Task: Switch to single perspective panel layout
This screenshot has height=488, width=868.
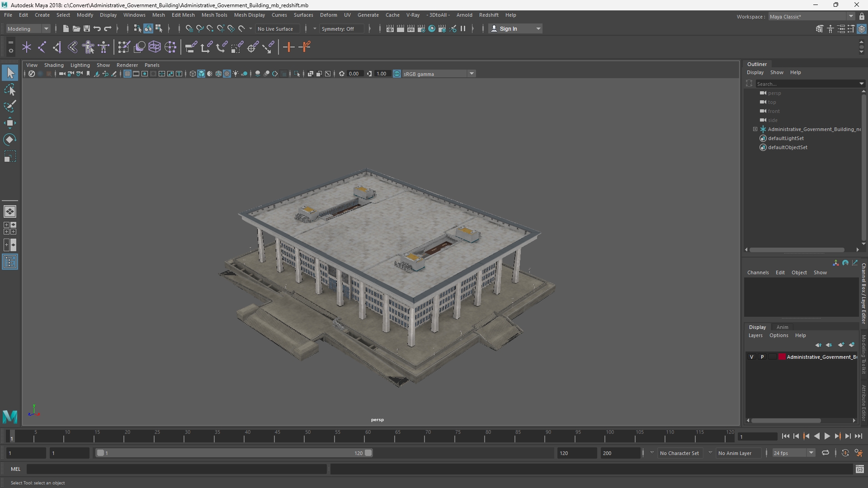Action: [x=10, y=211]
